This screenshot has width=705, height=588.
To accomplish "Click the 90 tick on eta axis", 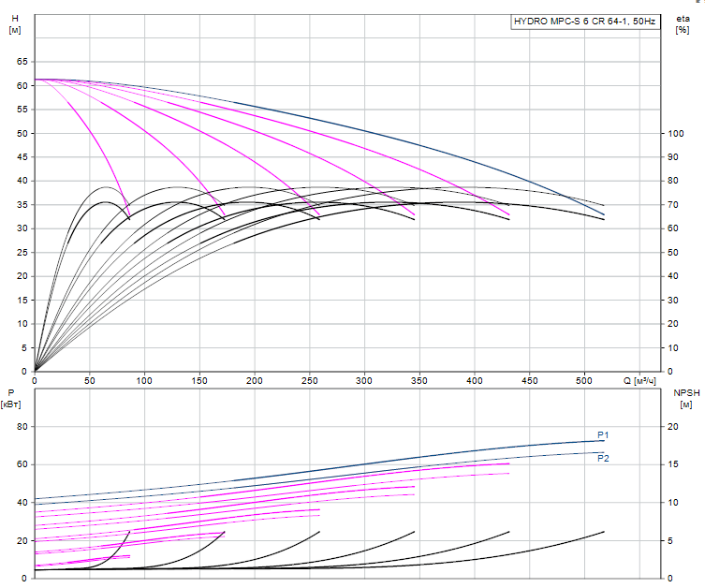I will (674, 157).
